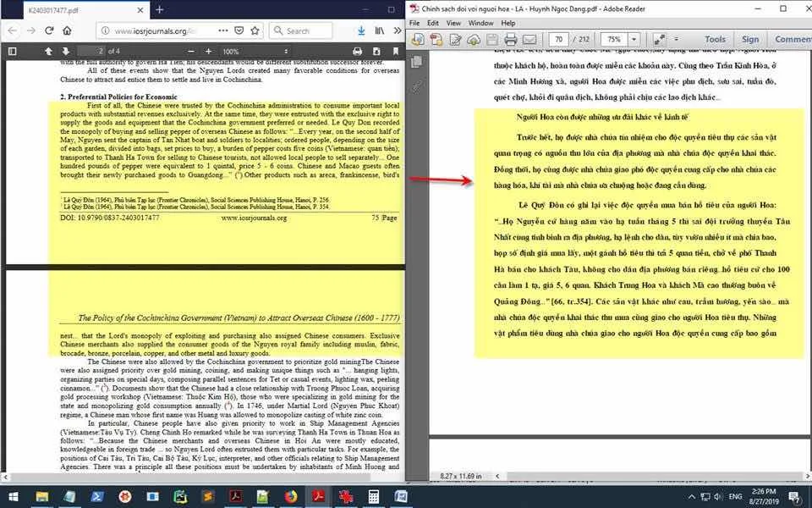This screenshot has width=812, height=508.
Task: Open the Firefox downloads panel
Action: tap(361, 30)
